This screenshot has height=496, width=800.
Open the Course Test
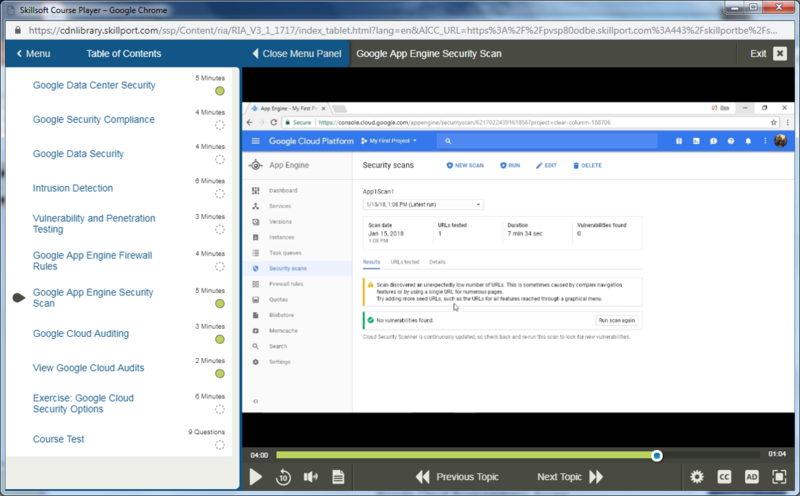pyautogui.click(x=58, y=439)
